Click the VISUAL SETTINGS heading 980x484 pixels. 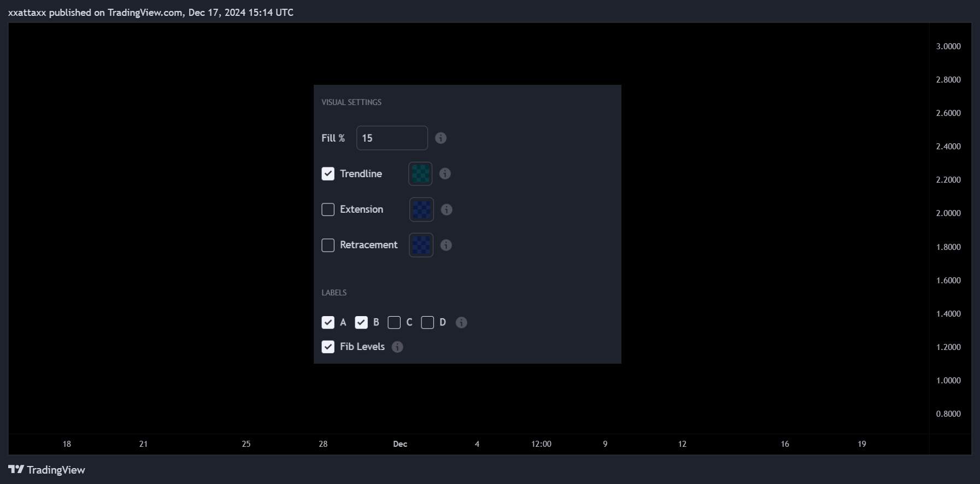click(351, 102)
